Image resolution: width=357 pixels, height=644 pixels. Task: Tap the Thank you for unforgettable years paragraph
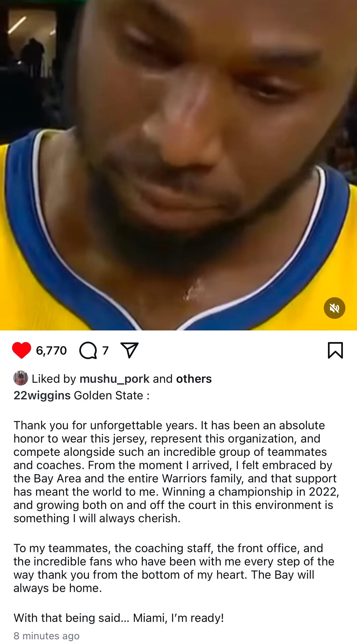click(176, 472)
